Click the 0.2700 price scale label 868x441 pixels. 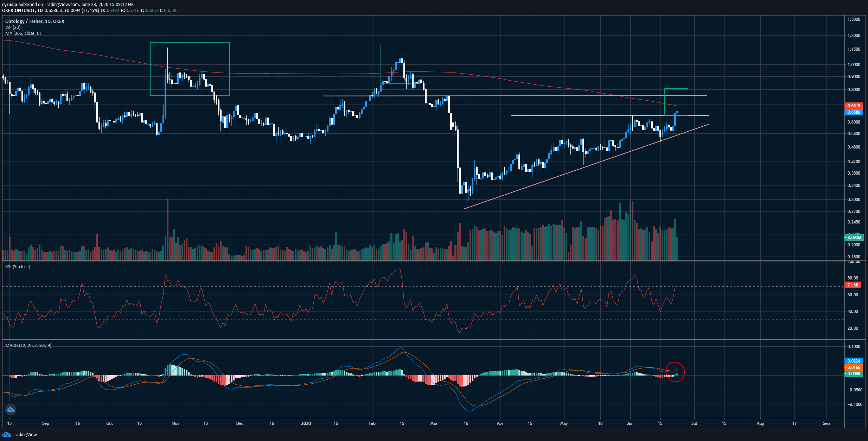pyautogui.click(x=854, y=212)
